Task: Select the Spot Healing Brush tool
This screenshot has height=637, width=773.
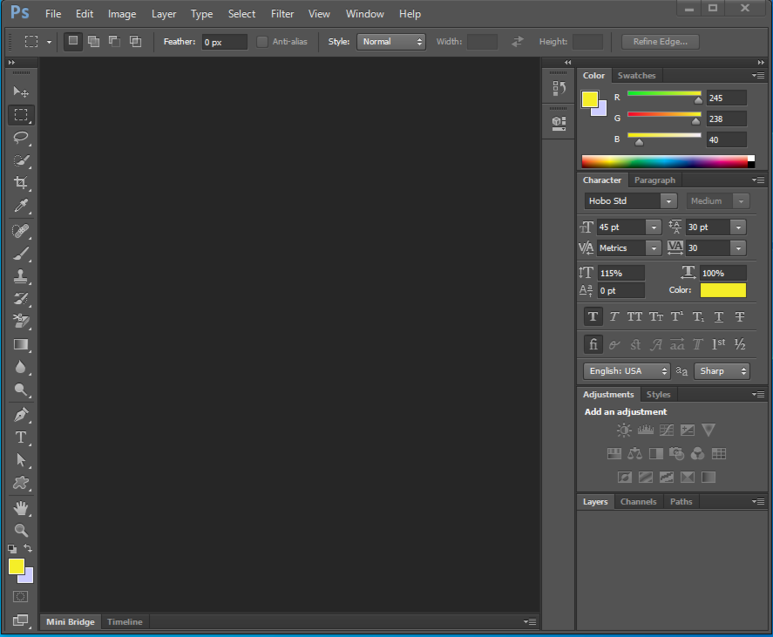Action: (x=21, y=231)
